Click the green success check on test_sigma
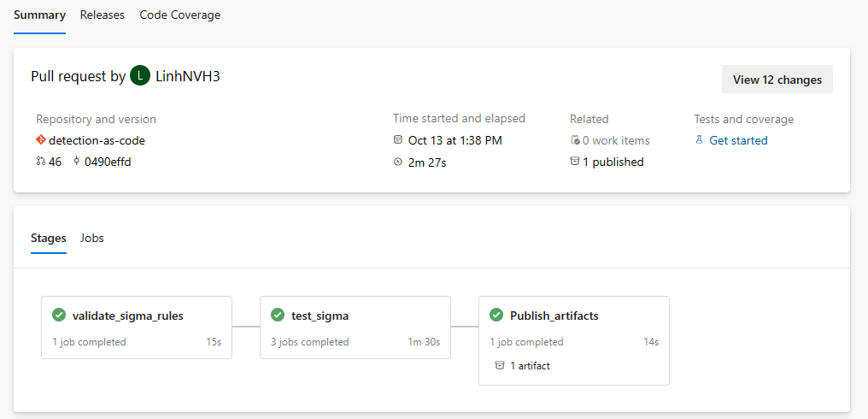This screenshot has width=868, height=419. (278, 316)
